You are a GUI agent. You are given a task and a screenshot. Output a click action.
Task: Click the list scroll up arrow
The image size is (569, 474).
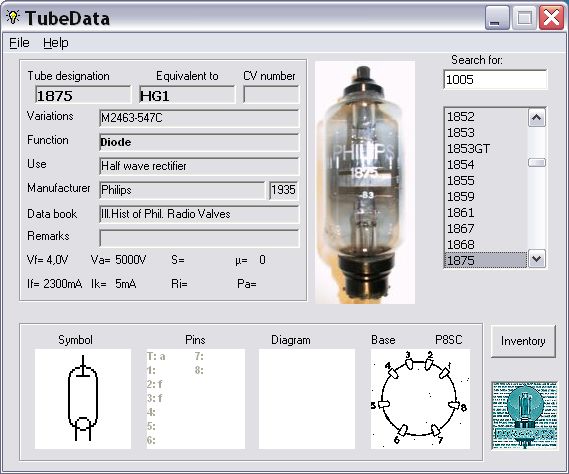[537, 118]
